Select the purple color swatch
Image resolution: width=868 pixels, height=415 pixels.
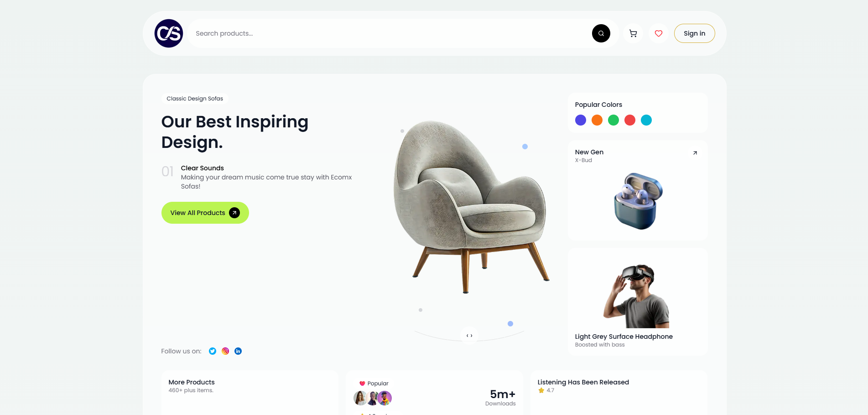coord(581,120)
